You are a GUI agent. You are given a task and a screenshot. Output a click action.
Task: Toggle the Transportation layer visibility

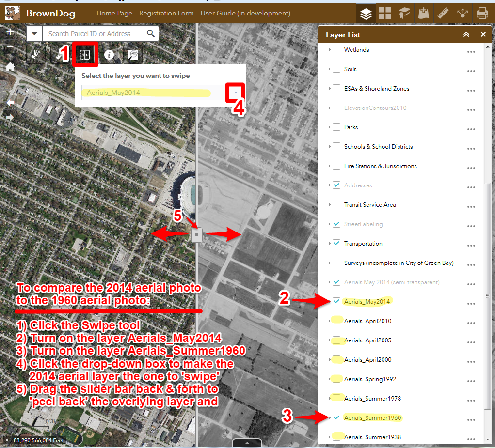[x=336, y=243]
